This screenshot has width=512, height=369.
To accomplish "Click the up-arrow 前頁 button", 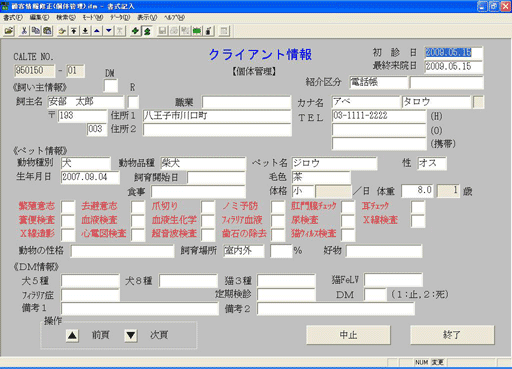I will tap(72, 335).
